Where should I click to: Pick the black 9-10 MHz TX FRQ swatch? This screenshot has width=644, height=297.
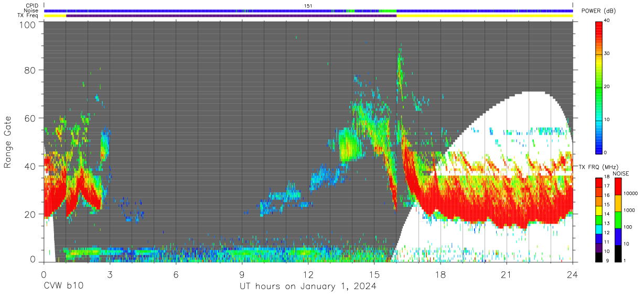click(599, 257)
